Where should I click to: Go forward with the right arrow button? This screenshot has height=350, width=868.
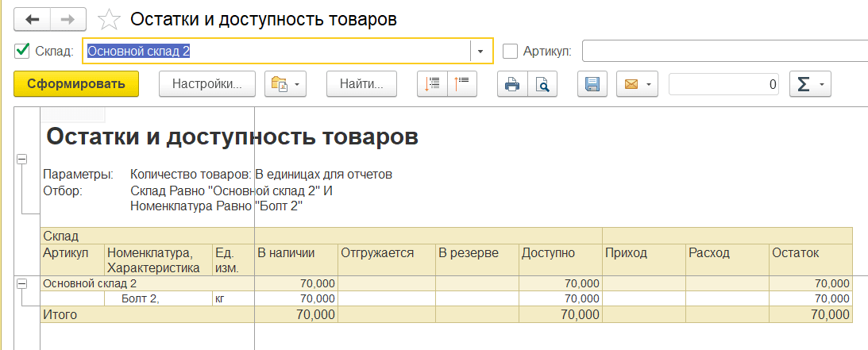click(68, 20)
